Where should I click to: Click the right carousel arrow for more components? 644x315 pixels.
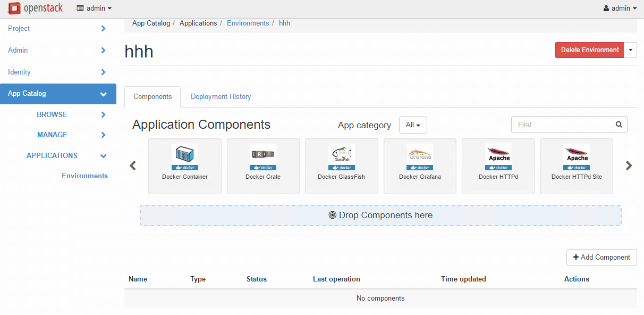(629, 165)
